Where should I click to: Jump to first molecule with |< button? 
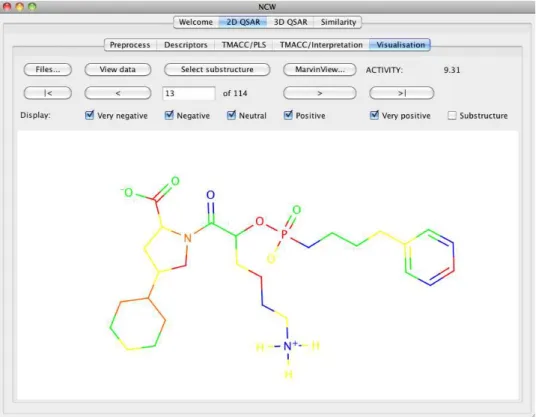[48, 93]
